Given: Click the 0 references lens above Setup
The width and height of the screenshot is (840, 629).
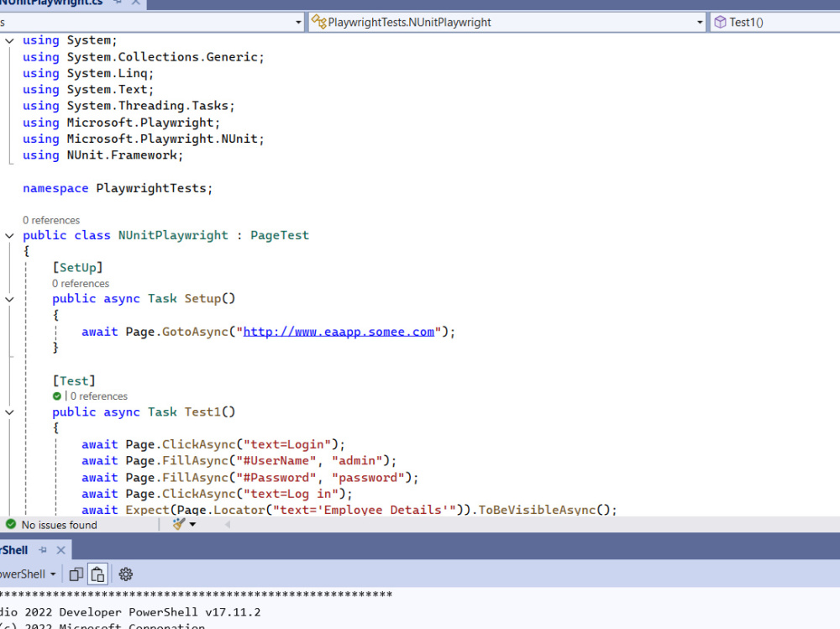Looking at the screenshot, I should [81, 283].
